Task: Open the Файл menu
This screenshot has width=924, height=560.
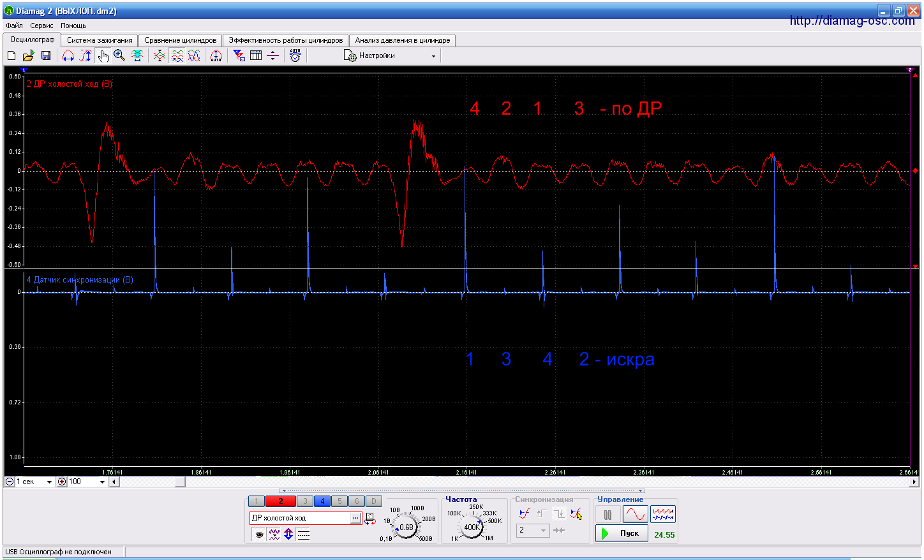Action: pos(14,26)
